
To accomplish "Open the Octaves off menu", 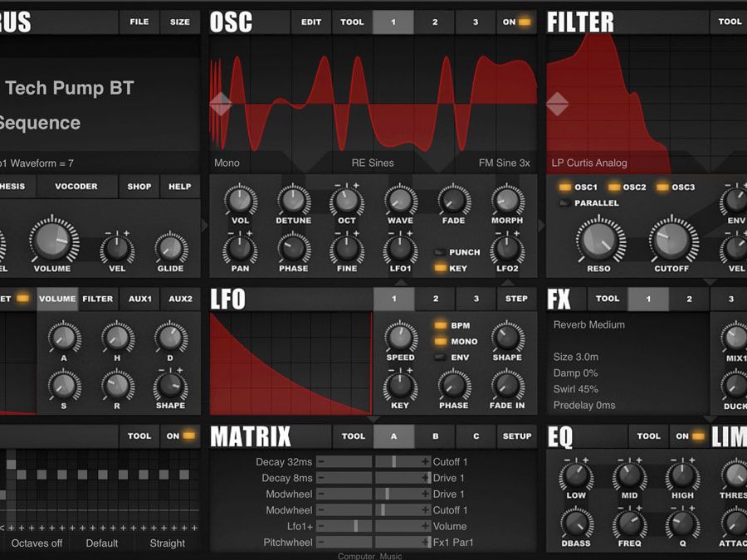I will coord(37,543).
